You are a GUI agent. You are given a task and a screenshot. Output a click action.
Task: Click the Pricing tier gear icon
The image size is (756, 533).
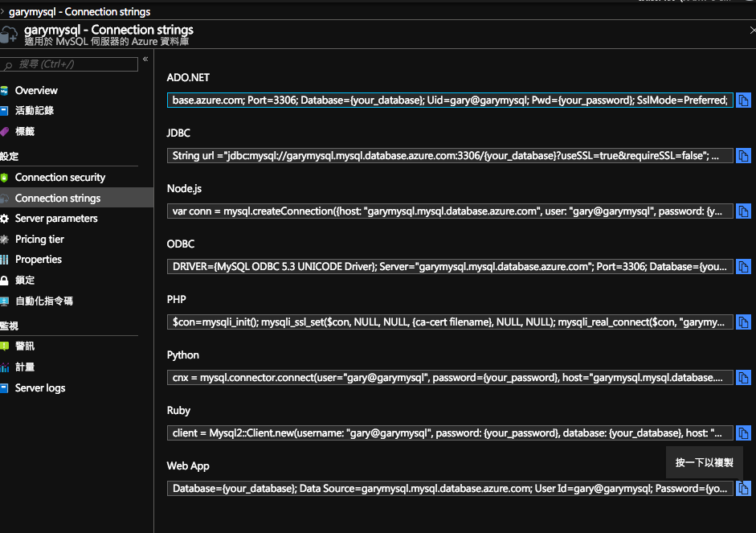(x=4, y=240)
